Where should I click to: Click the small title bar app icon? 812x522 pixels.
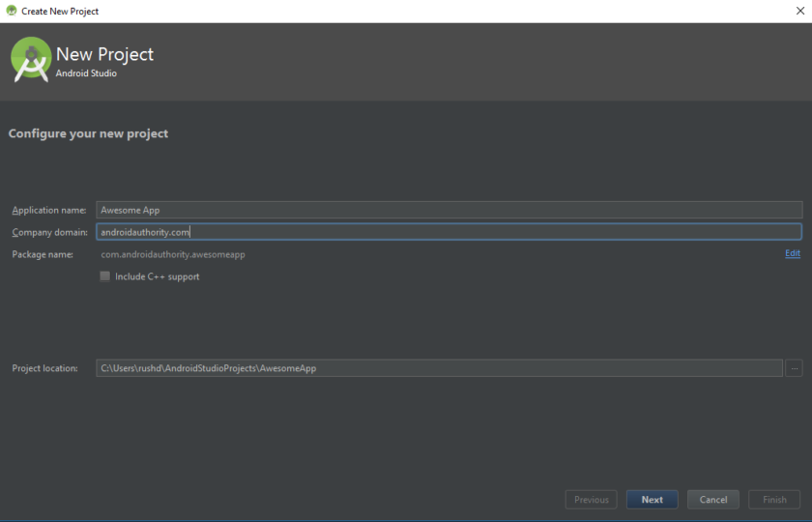[x=11, y=11]
